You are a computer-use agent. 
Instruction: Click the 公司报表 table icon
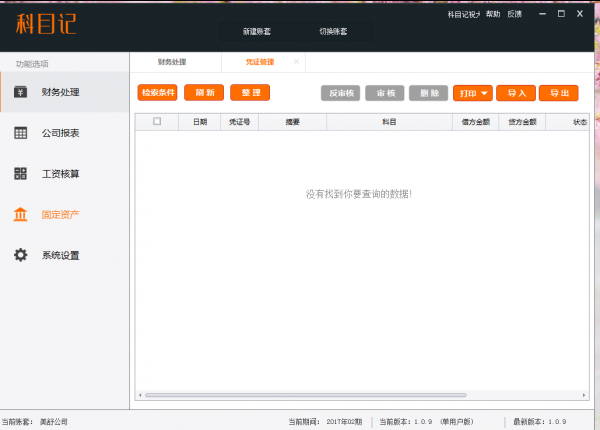(20, 133)
